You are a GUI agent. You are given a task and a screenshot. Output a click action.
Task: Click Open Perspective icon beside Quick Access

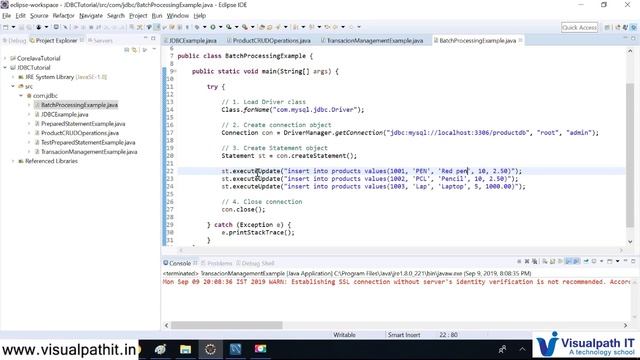point(607,27)
